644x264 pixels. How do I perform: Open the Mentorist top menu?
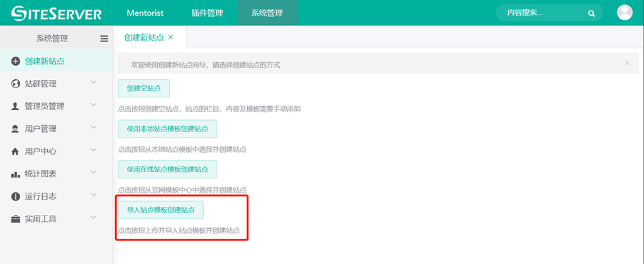(144, 13)
